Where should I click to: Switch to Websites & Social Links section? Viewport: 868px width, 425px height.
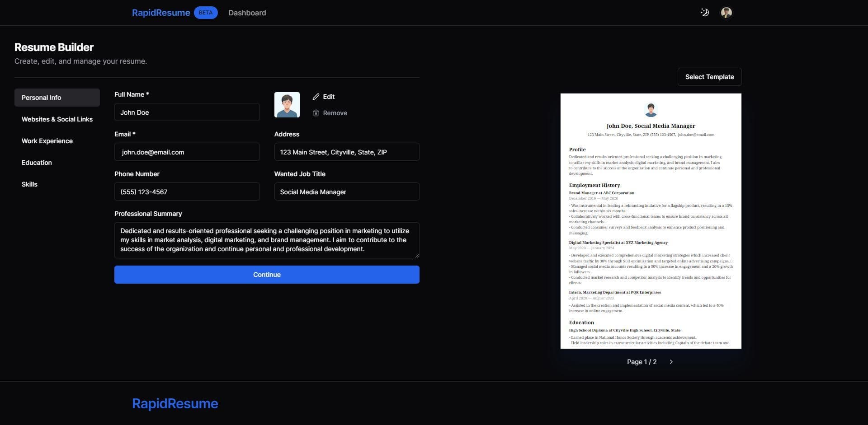(x=57, y=119)
